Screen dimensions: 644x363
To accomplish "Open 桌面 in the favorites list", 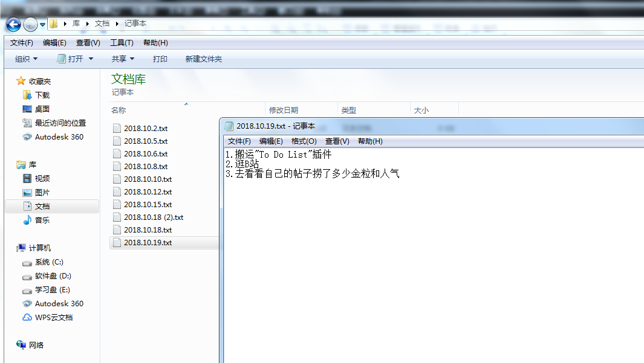I will tap(42, 109).
